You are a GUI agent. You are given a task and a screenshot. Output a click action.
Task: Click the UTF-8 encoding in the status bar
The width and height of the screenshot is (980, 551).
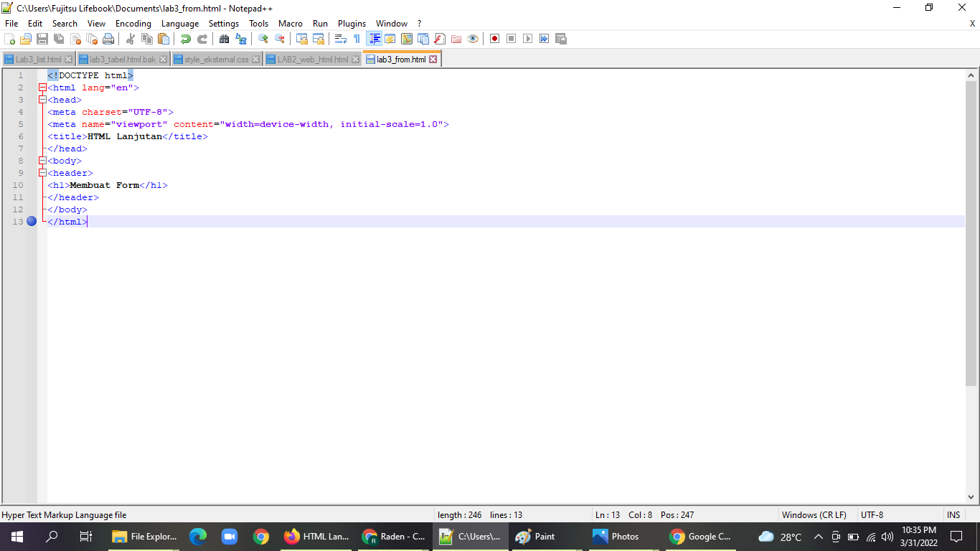pyautogui.click(x=872, y=515)
